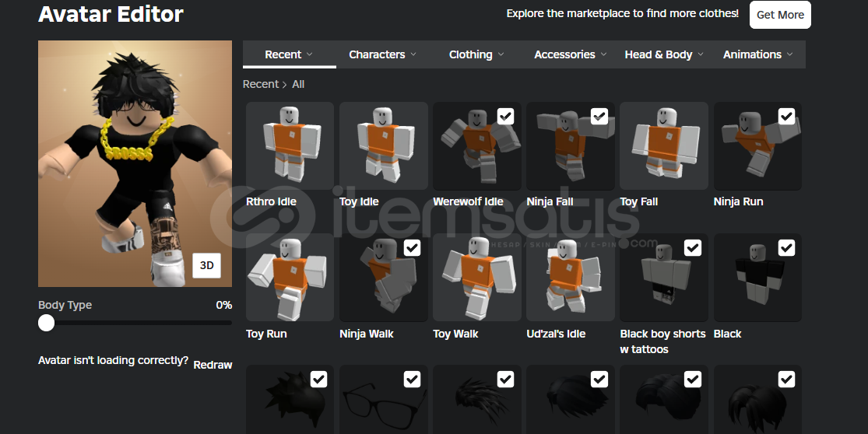Uncheck the Ninja Fall checkmark

pyautogui.click(x=599, y=116)
